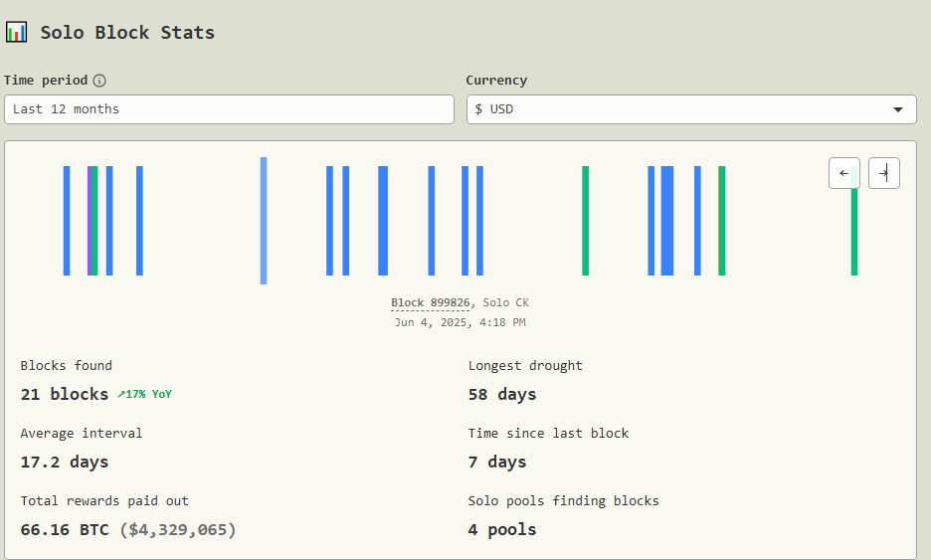The width and height of the screenshot is (931, 560).
Task: Click the Average interval '17.2 days' value
Action: (x=65, y=462)
